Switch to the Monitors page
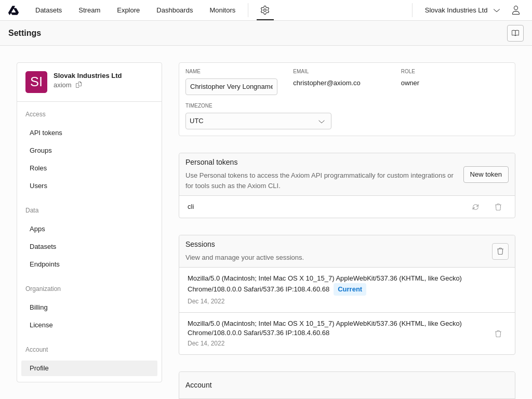This screenshot has height=399, width=532. pos(222,10)
